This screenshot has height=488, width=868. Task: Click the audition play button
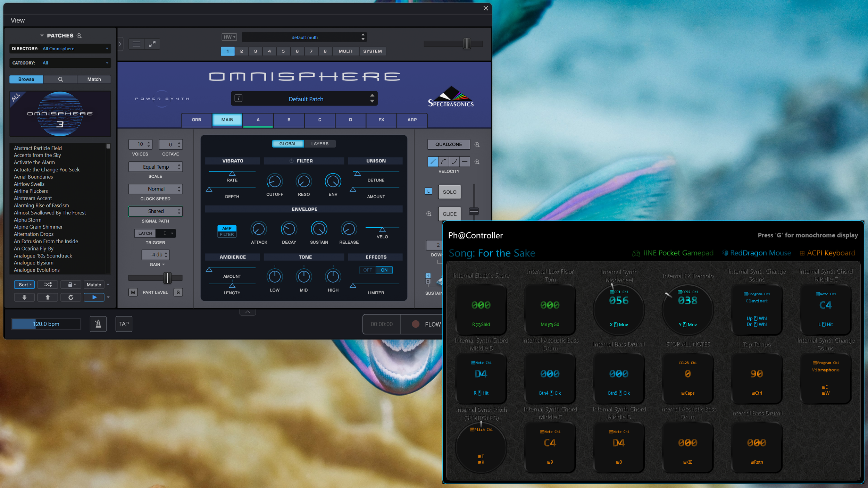tap(94, 297)
